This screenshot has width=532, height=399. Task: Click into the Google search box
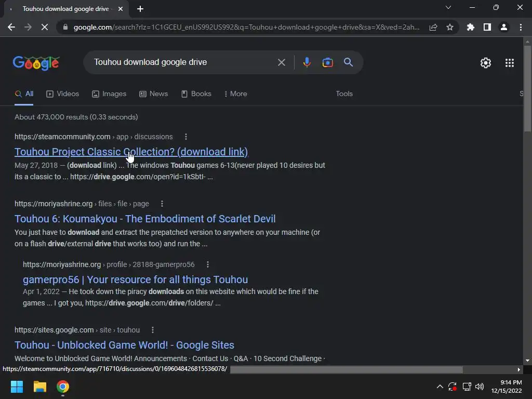click(183, 62)
